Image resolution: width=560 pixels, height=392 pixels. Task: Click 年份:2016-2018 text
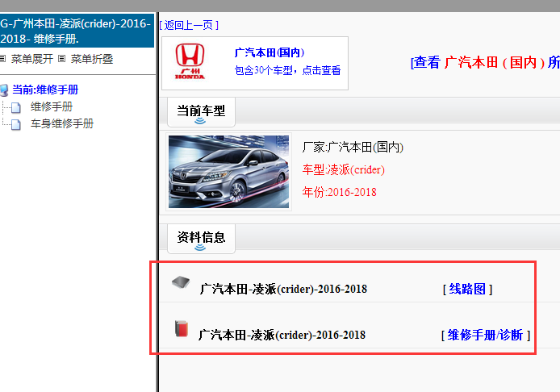339,192
